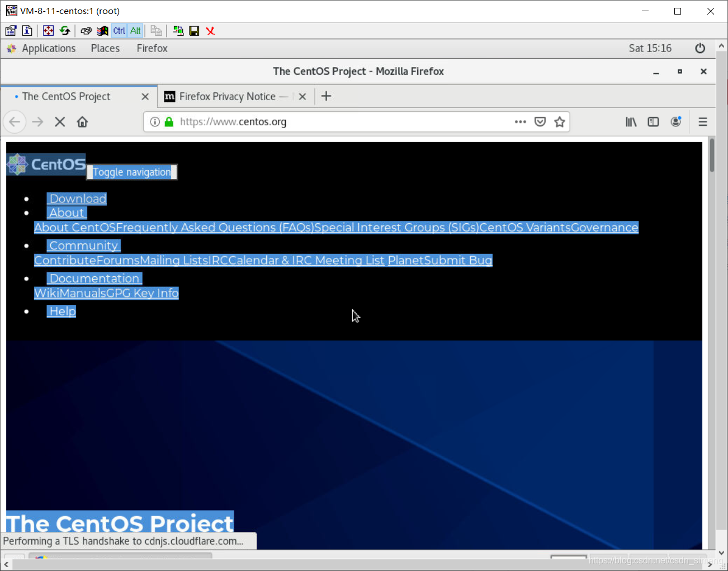Click the Sat 15:16 clock

coord(650,49)
